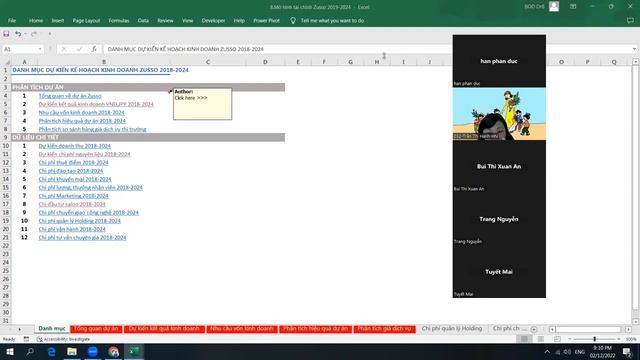Viewport: 640px width, 360px height.
Task: Open the Insert ribbon tab
Action: coord(58,20)
